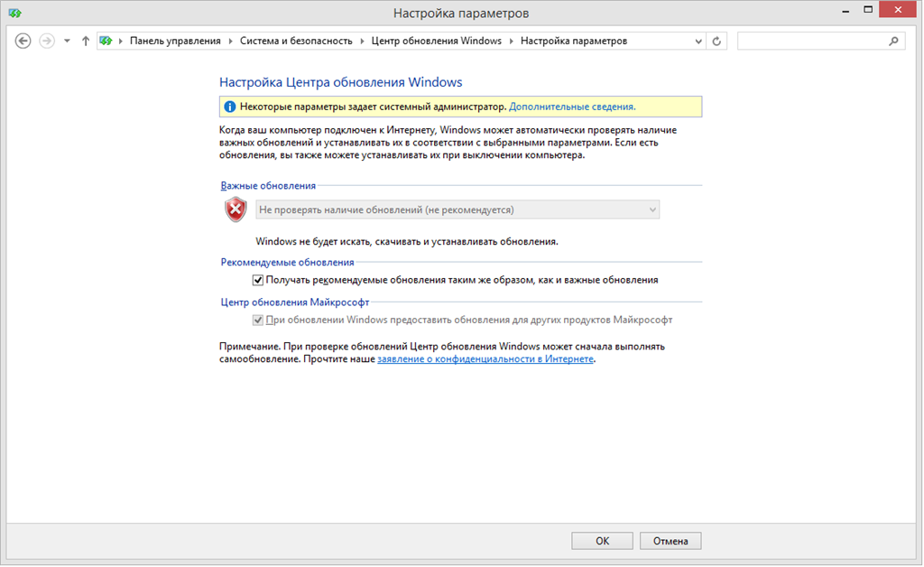The height and width of the screenshot is (567, 924).
Task: Minimize the Настройка параметров window
Action: tap(845, 11)
